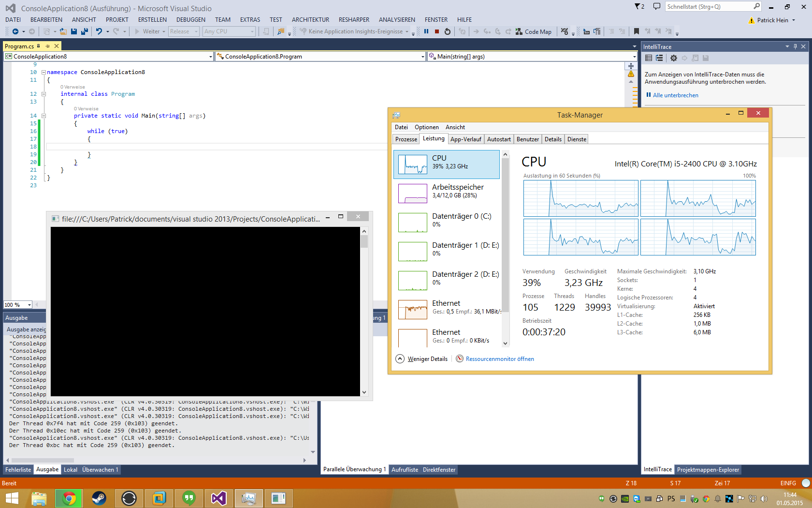Restart the debugging session
Image resolution: width=812 pixels, height=508 pixels.
click(448, 31)
